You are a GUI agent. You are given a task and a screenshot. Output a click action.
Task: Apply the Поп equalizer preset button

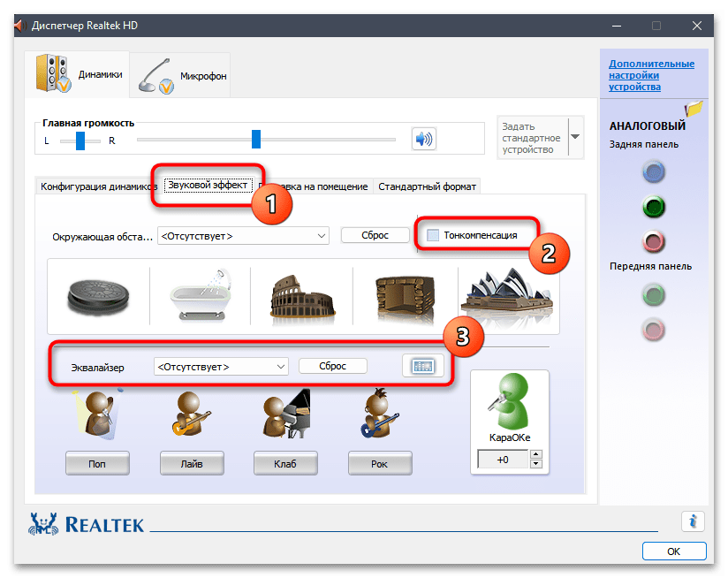pos(97,463)
